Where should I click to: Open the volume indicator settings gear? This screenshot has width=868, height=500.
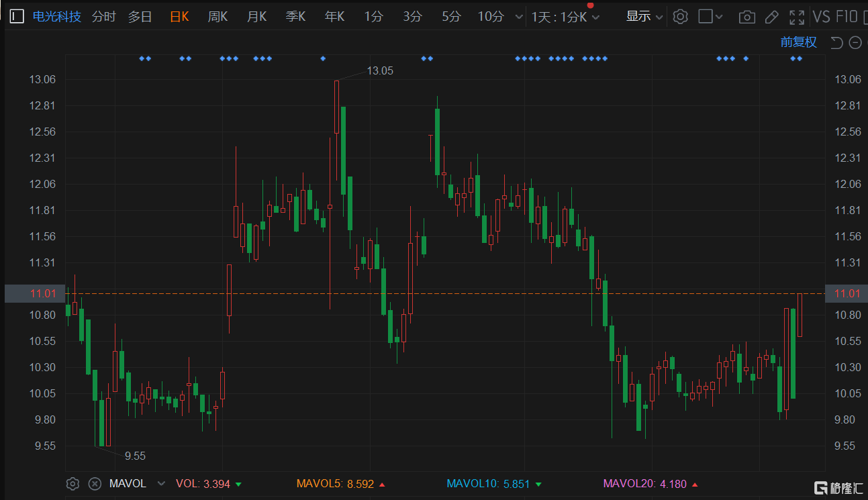tap(73, 483)
